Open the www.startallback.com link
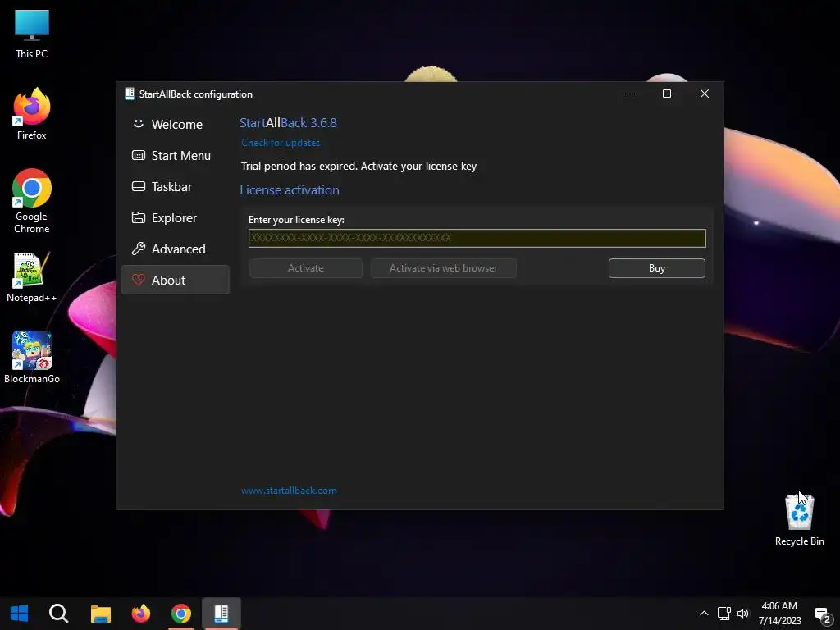 pos(289,491)
